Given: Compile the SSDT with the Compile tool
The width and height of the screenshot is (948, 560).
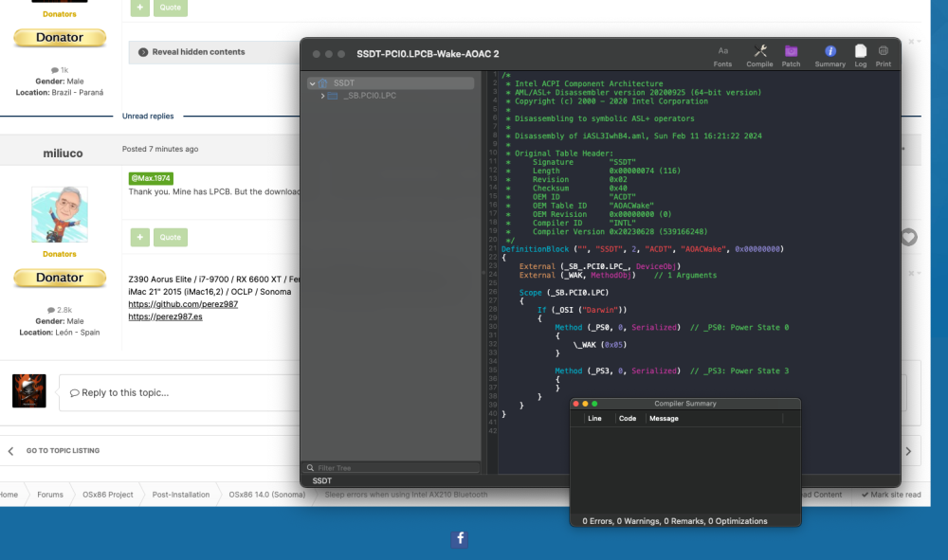Looking at the screenshot, I should (x=759, y=56).
